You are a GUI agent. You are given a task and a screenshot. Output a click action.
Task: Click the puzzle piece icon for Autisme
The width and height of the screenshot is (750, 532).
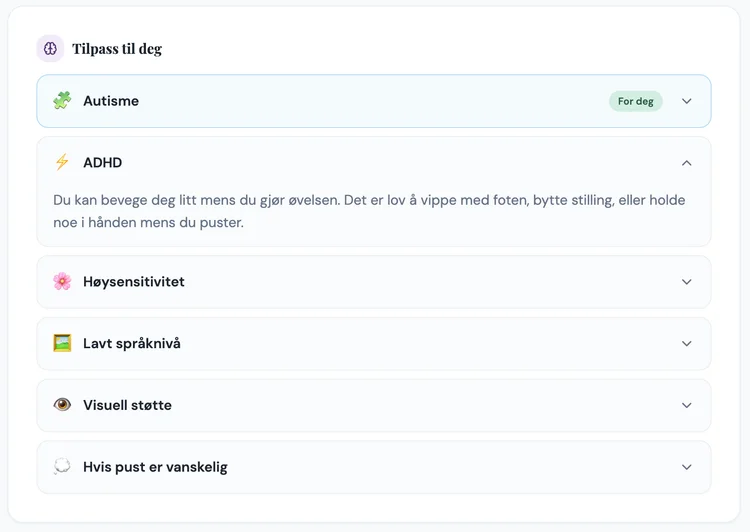62,101
